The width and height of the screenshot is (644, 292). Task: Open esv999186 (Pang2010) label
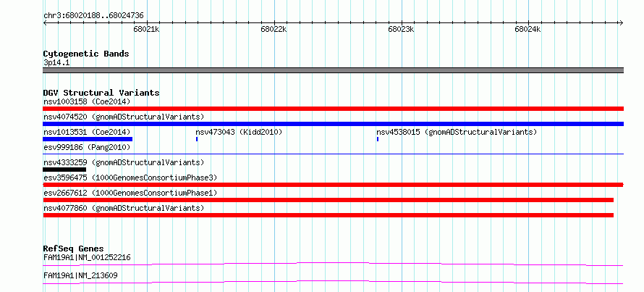[87, 147]
